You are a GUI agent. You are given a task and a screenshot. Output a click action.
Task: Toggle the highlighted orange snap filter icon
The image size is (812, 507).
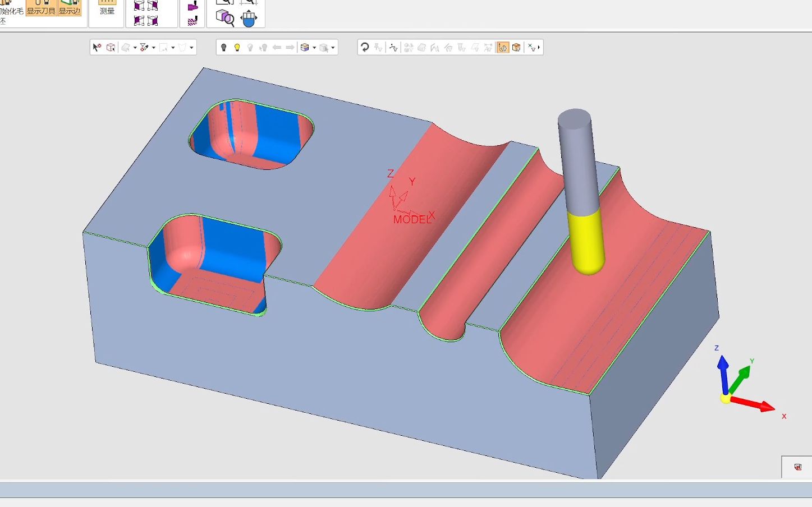coord(502,48)
